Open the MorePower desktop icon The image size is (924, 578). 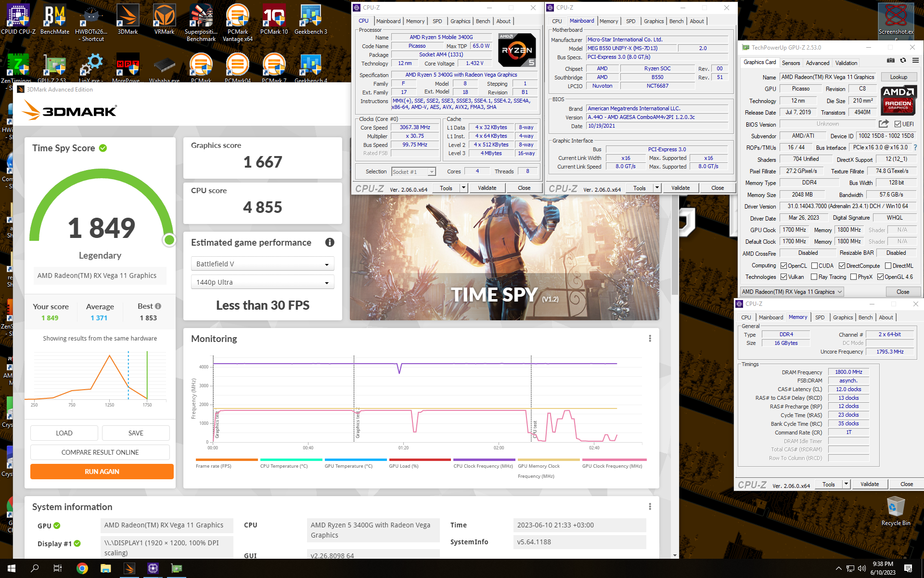point(128,67)
